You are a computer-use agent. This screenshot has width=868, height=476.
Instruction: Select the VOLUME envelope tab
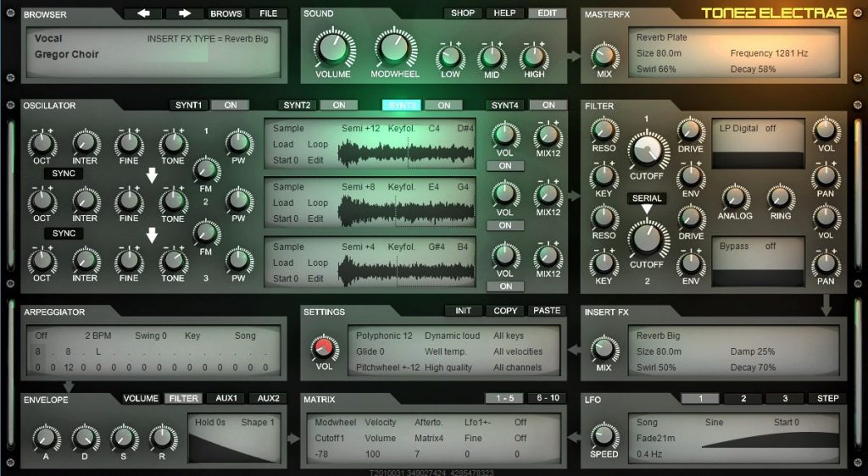pyautogui.click(x=141, y=398)
